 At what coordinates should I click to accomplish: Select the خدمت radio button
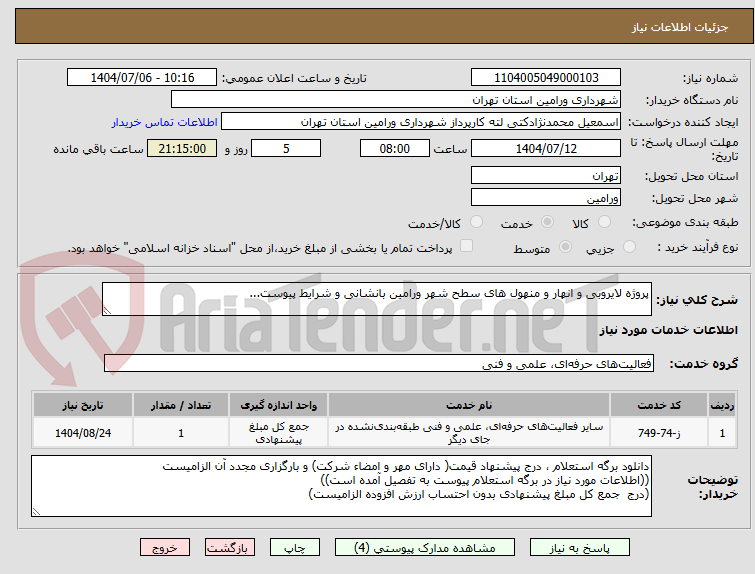pos(547,222)
